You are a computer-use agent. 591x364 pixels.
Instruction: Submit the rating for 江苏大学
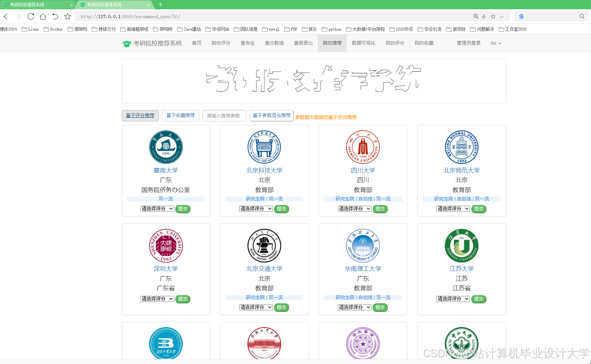pyautogui.click(x=479, y=299)
